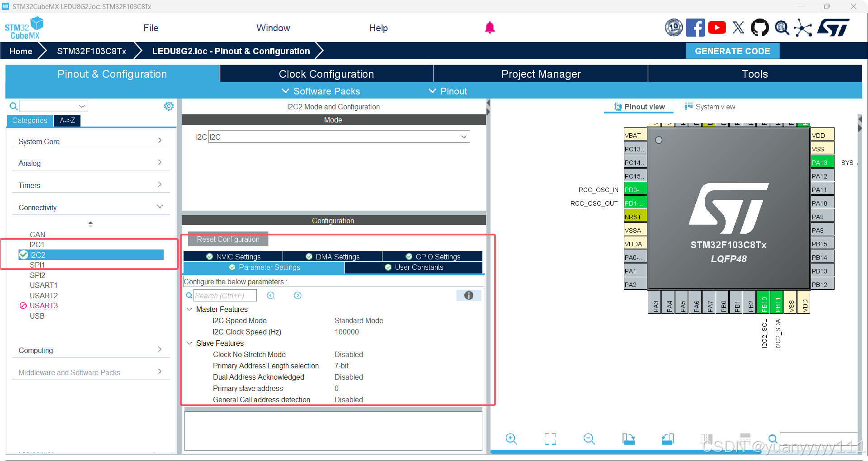
Task: Open the I2C mode dropdown
Action: pyautogui.click(x=339, y=137)
